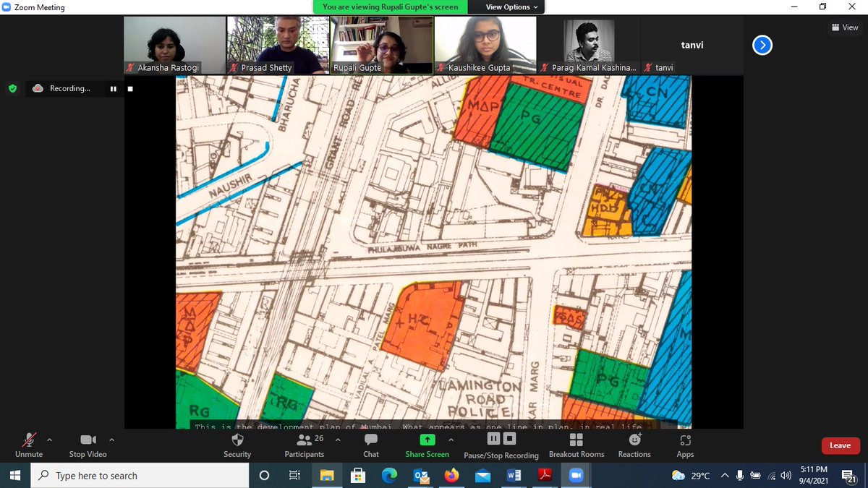Expand audio options arrow next to Unmute

49,440
